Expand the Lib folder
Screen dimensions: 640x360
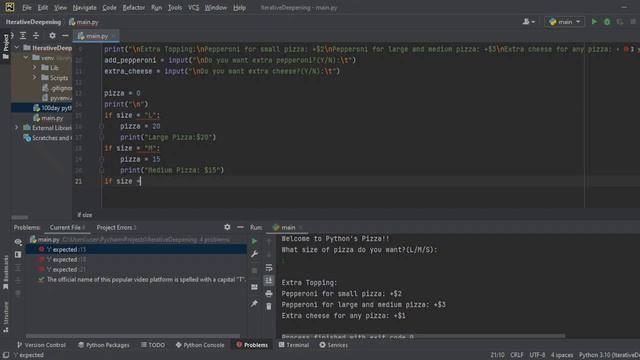(x=35, y=67)
